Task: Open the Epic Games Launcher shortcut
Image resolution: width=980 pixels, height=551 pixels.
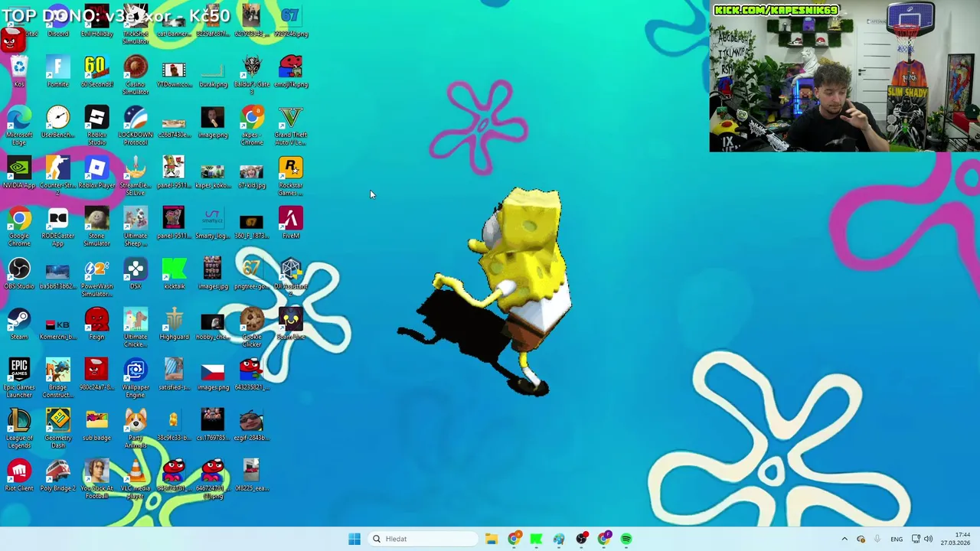Action: [x=19, y=379]
